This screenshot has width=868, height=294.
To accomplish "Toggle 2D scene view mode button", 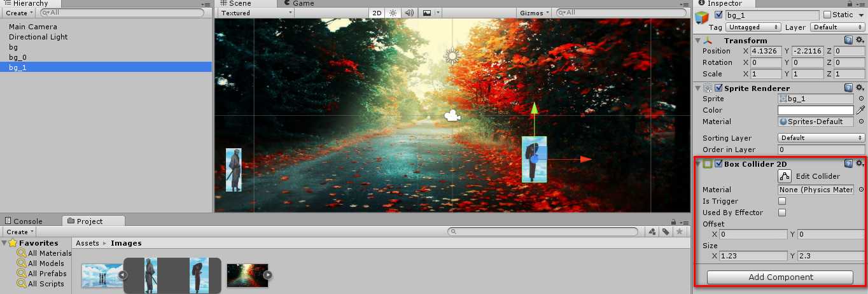I will 377,13.
